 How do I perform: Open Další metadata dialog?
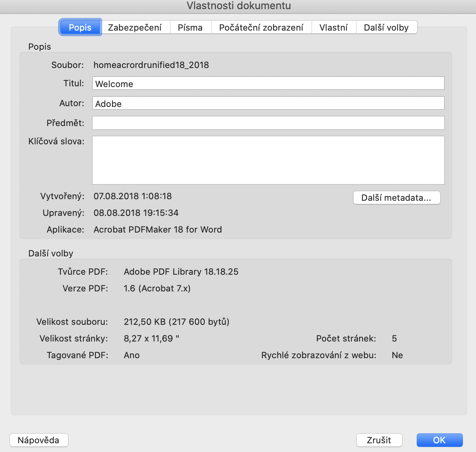[x=396, y=198]
